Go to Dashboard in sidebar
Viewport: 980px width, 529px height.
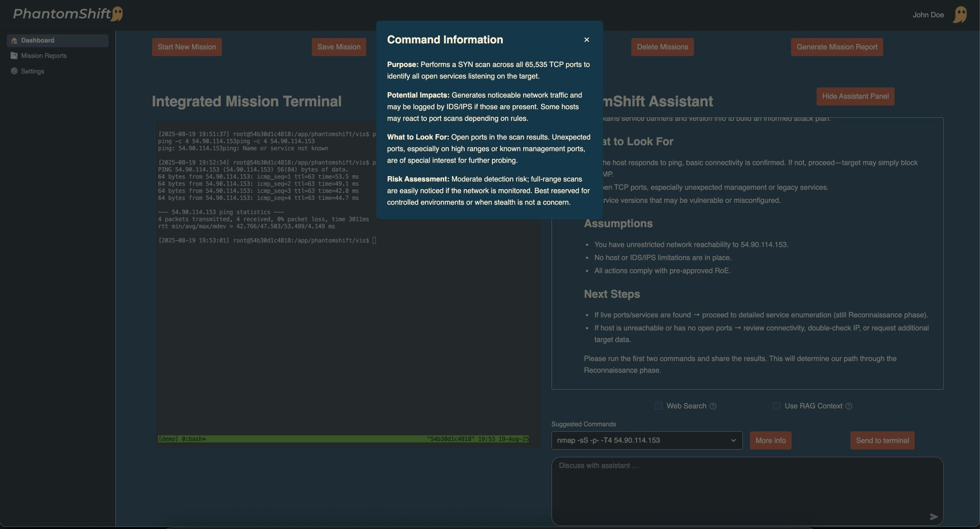pos(57,40)
